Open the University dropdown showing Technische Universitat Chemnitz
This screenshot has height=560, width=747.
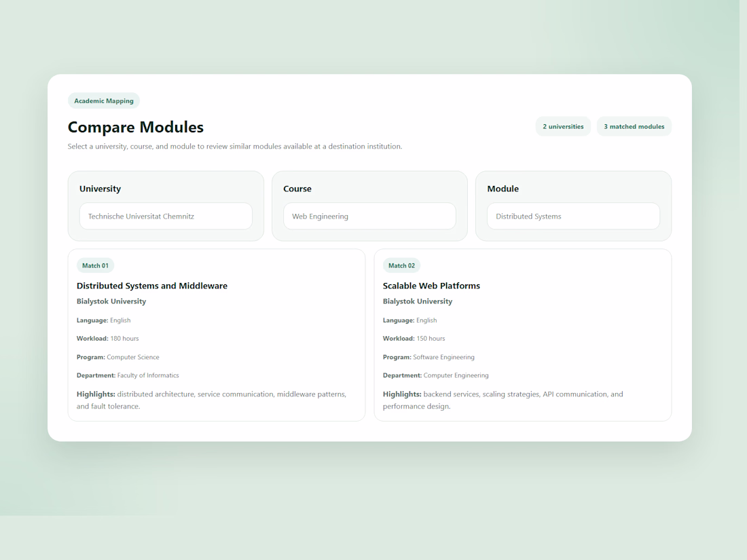(166, 216)
